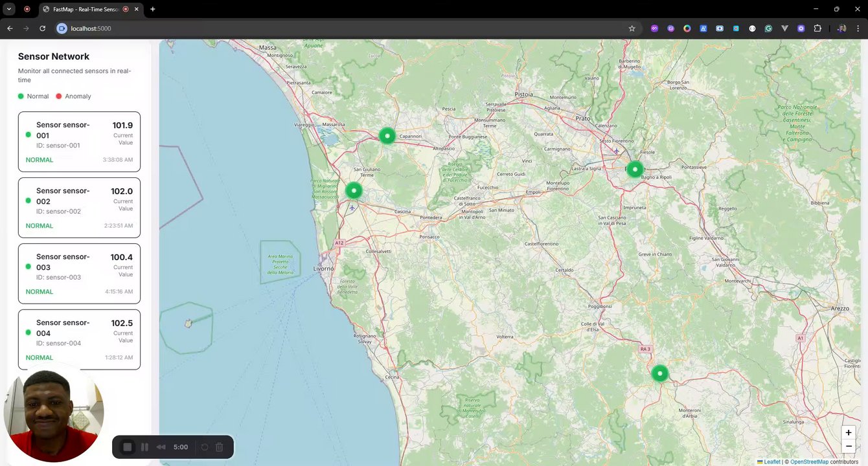Switch to the FastMap - Real-Time Sensor tab
Viewport: 868px width, 466px height.
coord(91,9)
